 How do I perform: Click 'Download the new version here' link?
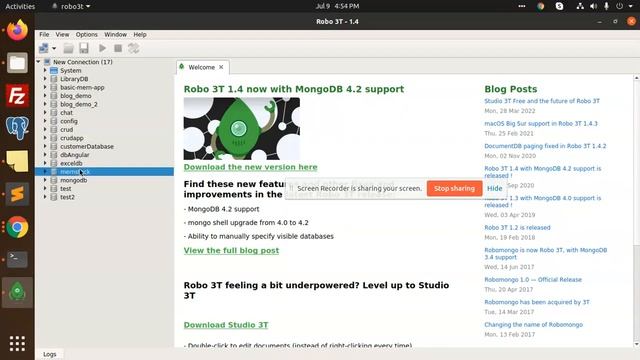point(251,167)
